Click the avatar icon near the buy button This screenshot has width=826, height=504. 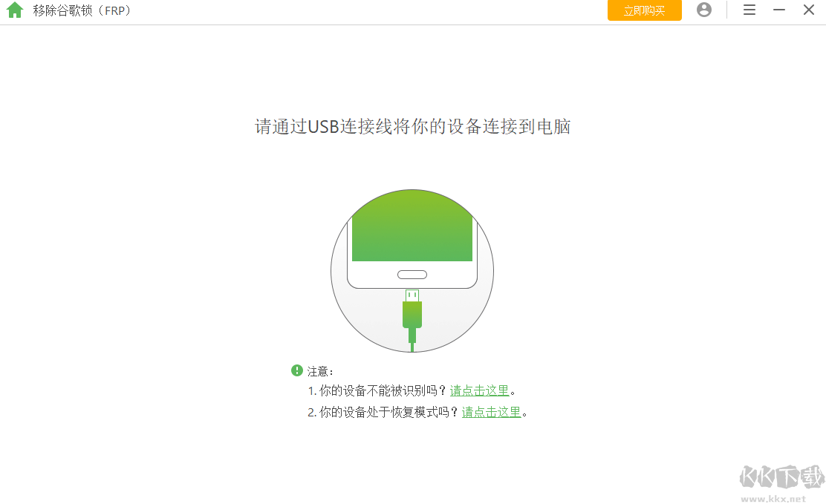point(704,10)
